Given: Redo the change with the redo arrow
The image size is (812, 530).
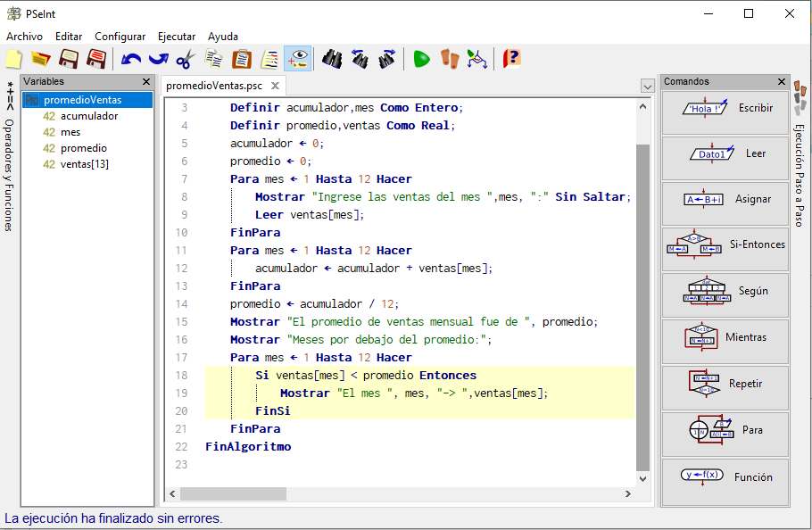Looking at the screenshot, I should click(159, 59).
